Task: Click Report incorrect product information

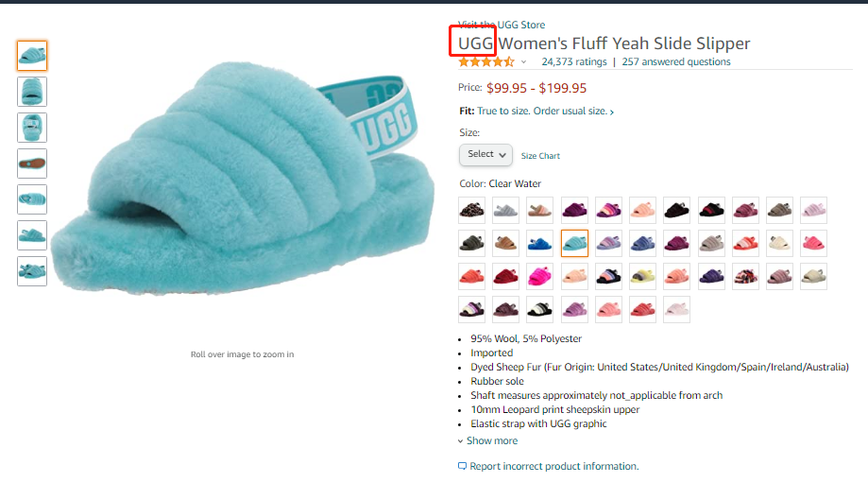Action: tap(553, 466)
